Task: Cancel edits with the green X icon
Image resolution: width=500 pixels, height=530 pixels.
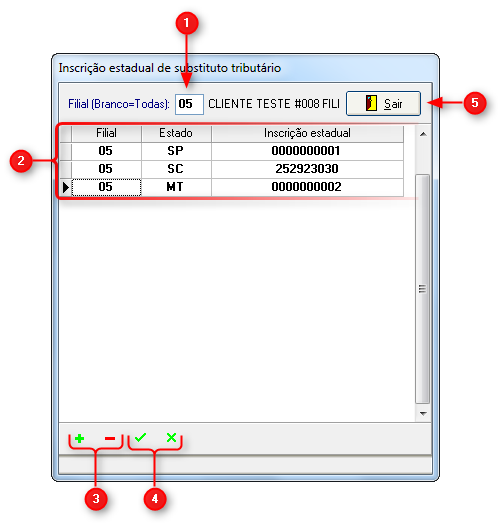Action: tap(171, 438)
